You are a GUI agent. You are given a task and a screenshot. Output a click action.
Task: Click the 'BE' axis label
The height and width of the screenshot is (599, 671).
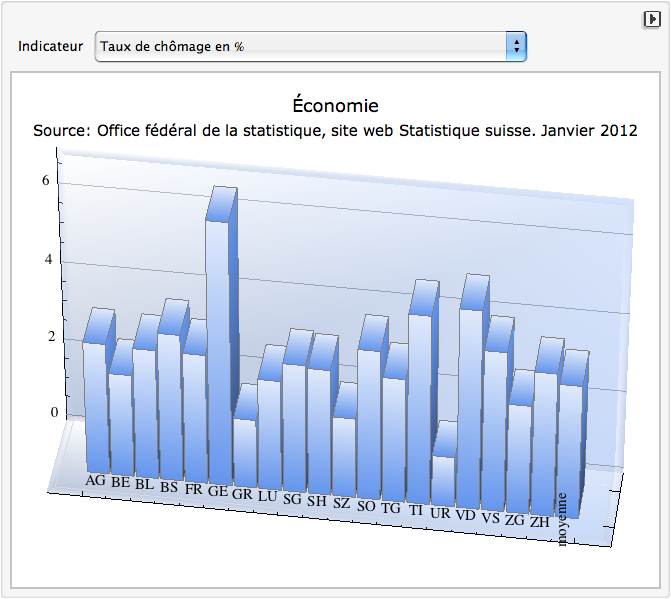(121, 482)
